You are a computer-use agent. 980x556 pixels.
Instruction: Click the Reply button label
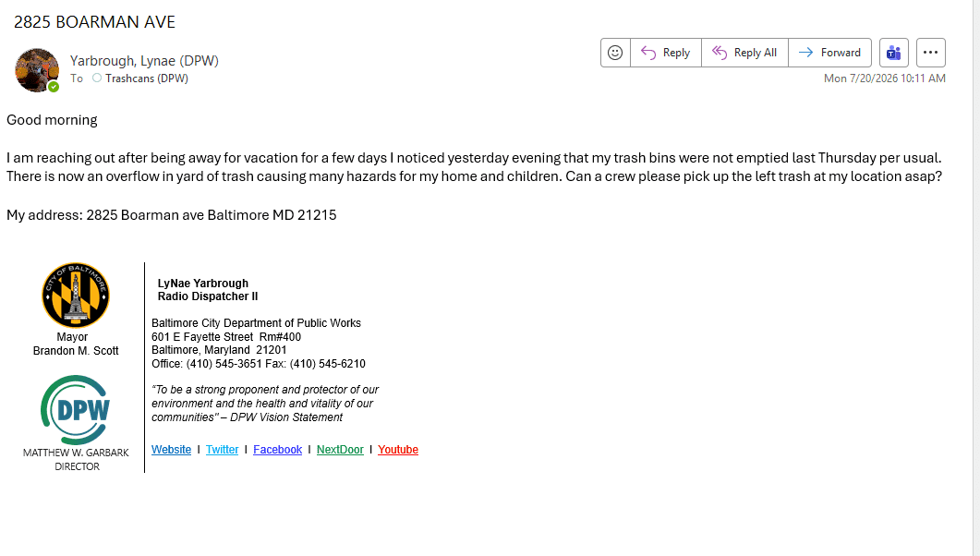(x=676, y=53)
